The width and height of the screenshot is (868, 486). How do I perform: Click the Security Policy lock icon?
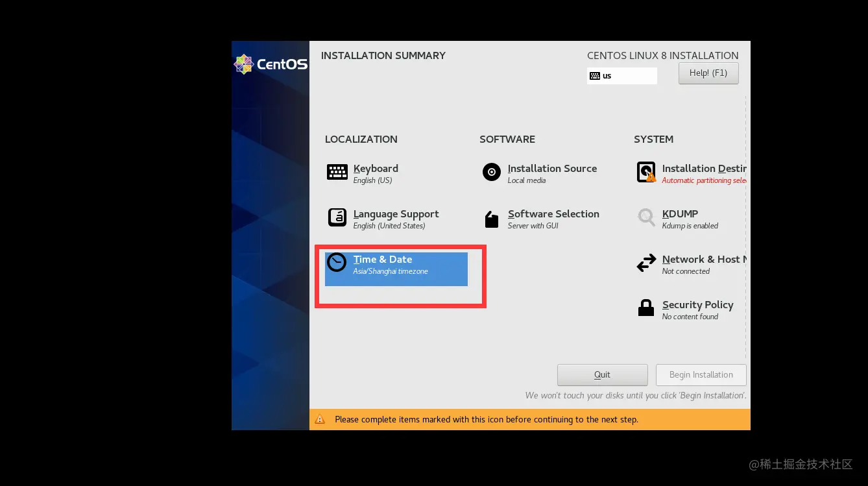646,308
